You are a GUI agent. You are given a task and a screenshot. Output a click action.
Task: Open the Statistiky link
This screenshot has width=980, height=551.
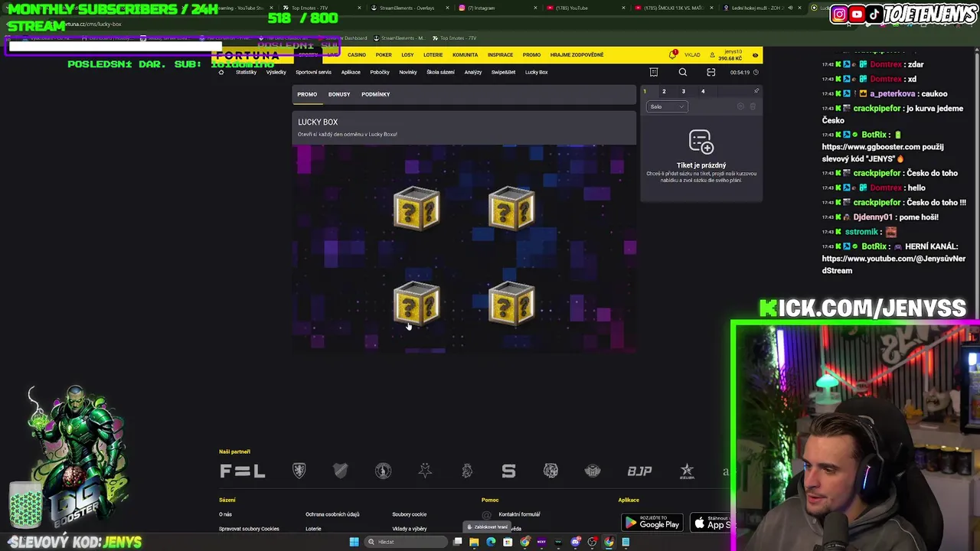pyautogui.click(x=246, y=72)
